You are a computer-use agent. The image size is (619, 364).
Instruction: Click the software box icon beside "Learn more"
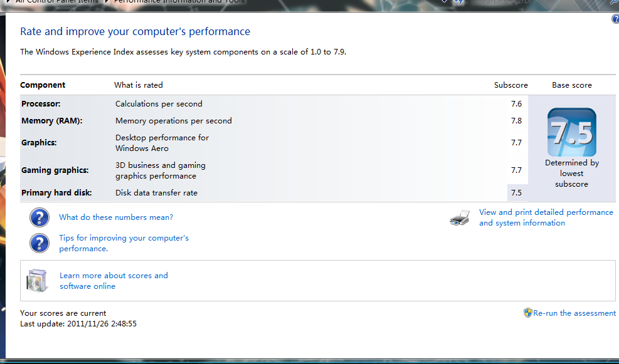(37, 281)
